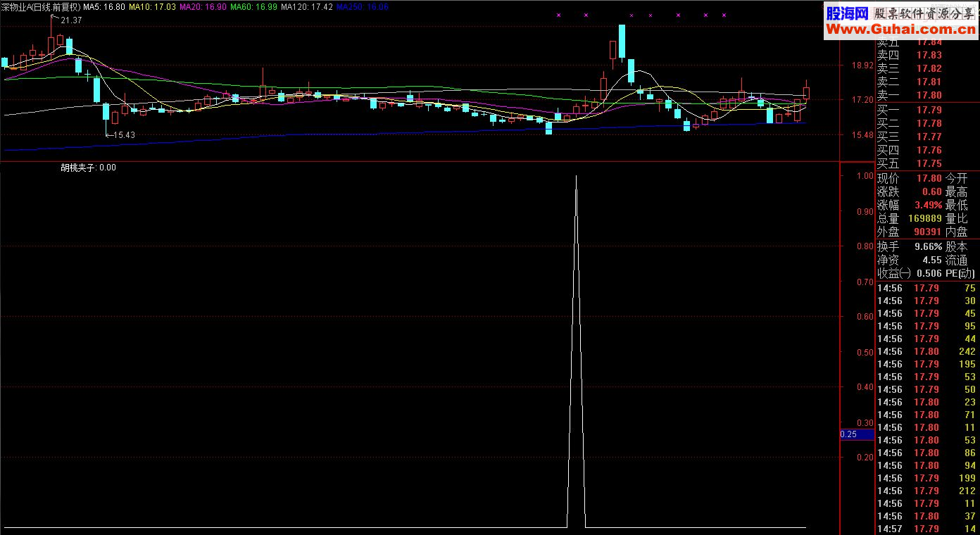Select the MA5: 16.80 indicator label
The width and height of the screenshot is (980, 535).
point(105,6)
